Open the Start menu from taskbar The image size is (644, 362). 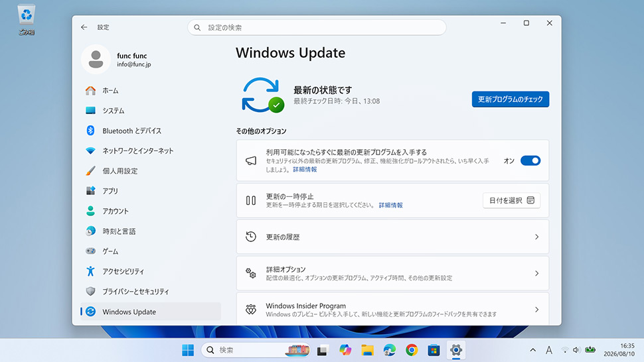pos(188,350)
